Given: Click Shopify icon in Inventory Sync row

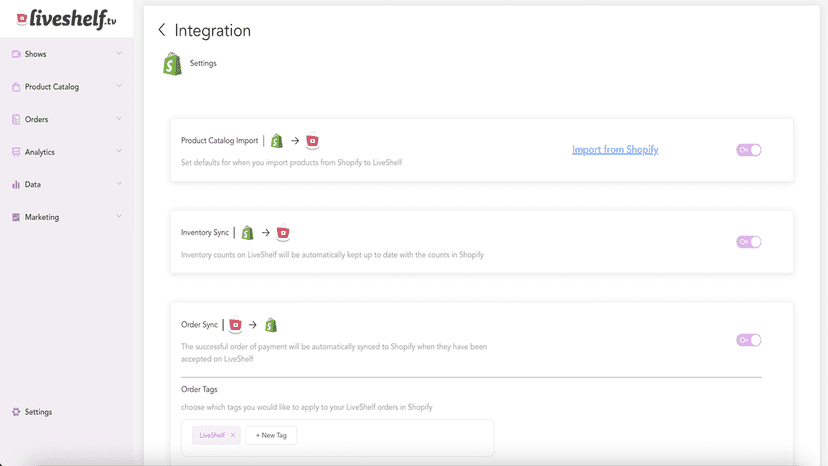Looking at the screenshot, I should click(247, 233).
